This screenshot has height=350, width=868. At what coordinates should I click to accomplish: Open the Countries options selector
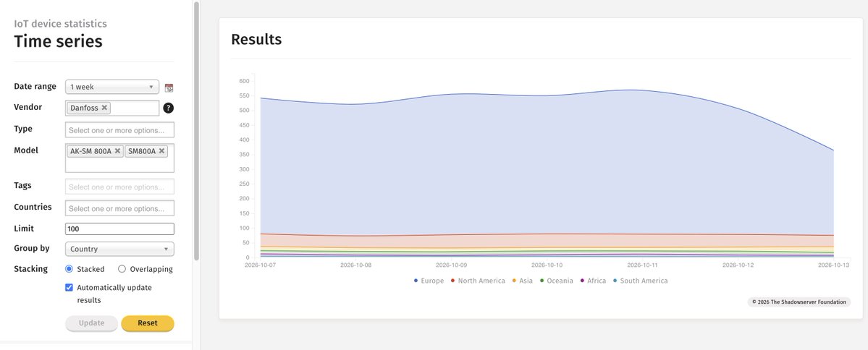[119, 208]
